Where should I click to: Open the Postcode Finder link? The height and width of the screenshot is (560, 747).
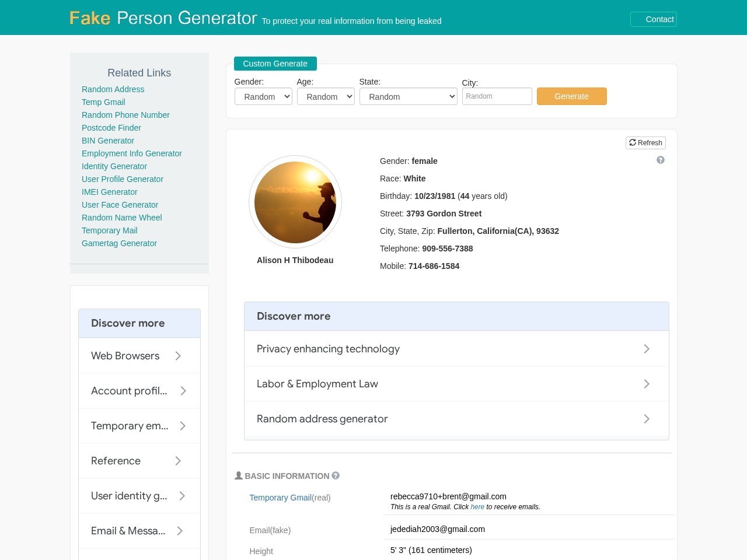point(111,128)
